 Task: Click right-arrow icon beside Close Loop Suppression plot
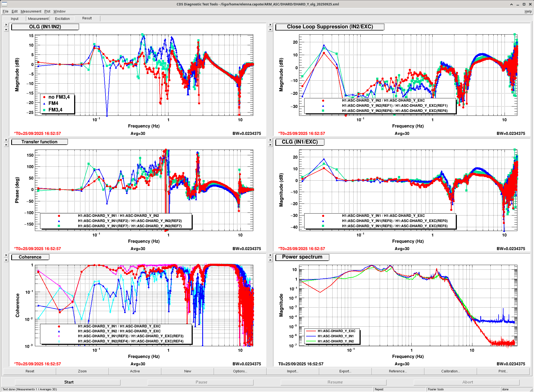point(270,25)
